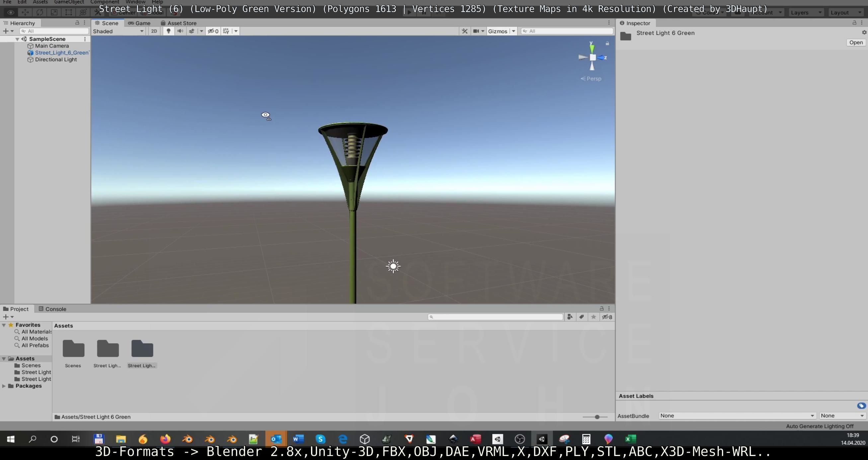This screenshot has height=460, width=868.
Task: Toggle scene effects (skybox, fog) button
Action: 192,31
